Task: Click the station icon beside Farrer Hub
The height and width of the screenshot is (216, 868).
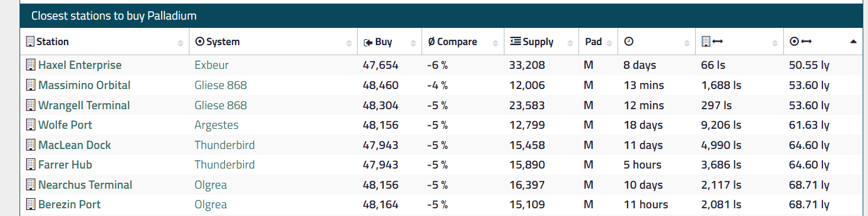Action: tap(31, 165)
